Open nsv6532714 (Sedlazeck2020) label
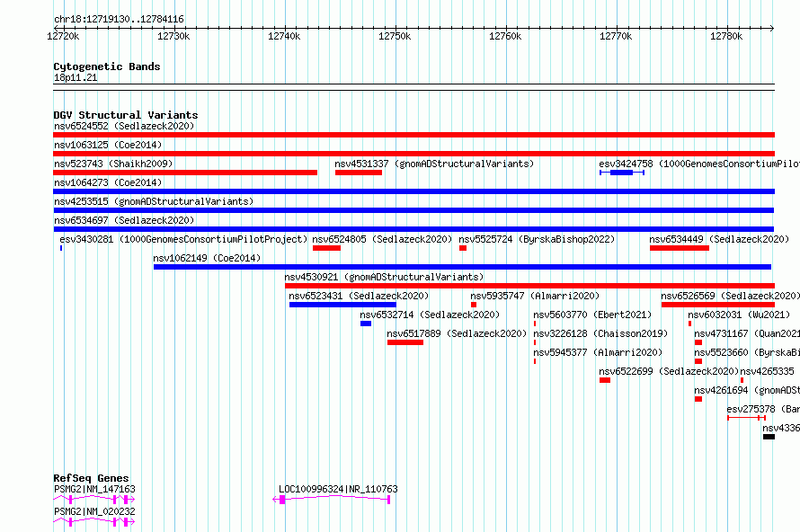The height and width of the screenshot is (532, 800). [x=430, y=315]
